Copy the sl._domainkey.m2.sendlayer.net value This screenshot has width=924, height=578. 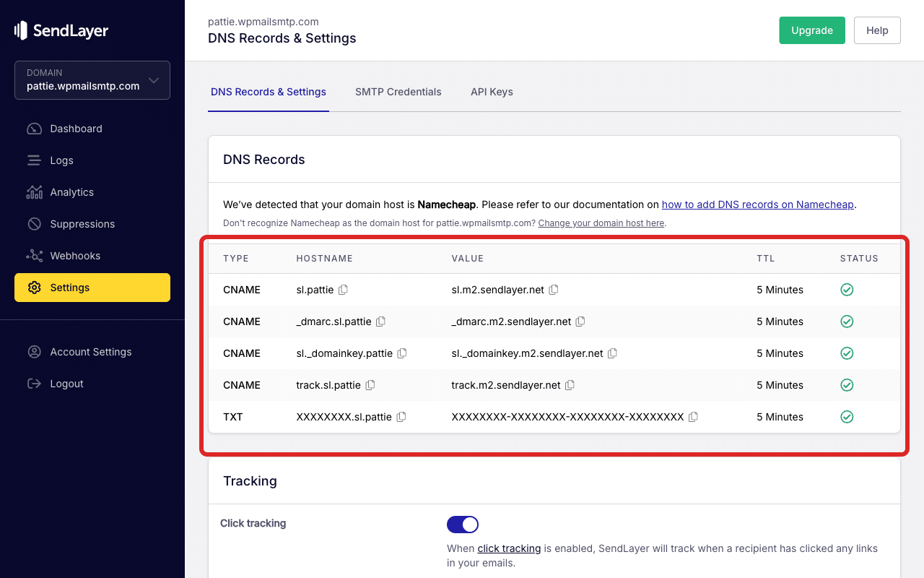point(612,353)
